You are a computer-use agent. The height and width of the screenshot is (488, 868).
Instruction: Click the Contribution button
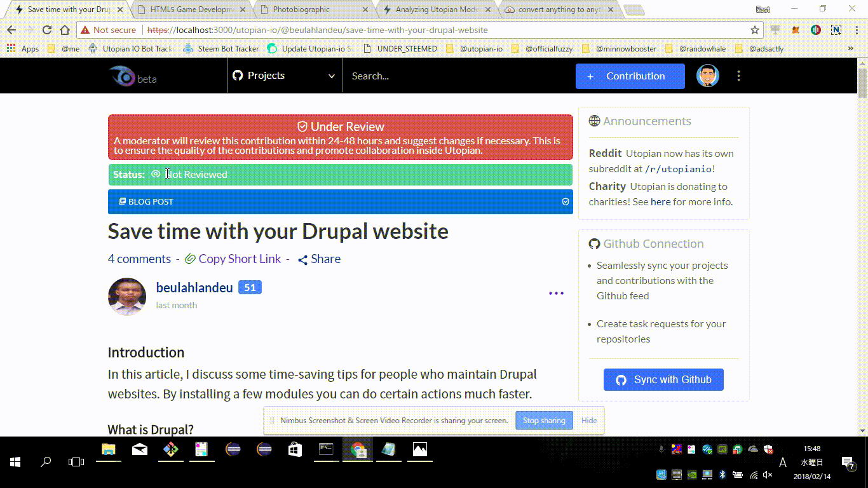point(630,76)
